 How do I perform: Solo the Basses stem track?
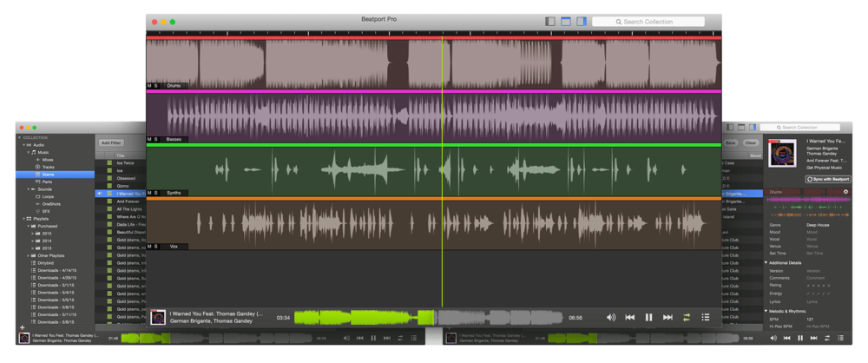(156, 139)
